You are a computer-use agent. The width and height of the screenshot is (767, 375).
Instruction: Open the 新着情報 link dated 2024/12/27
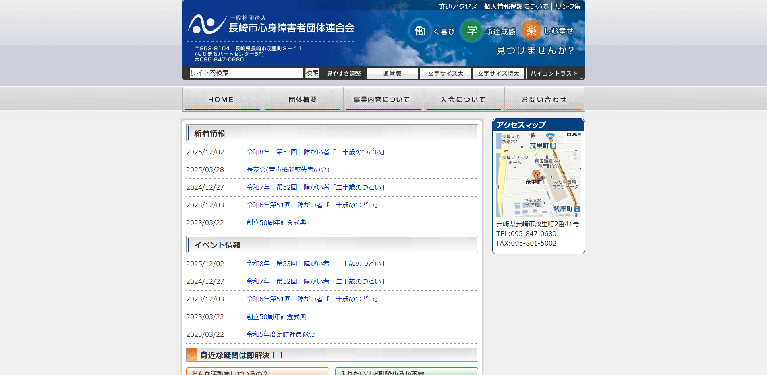(x=316, y=187)
